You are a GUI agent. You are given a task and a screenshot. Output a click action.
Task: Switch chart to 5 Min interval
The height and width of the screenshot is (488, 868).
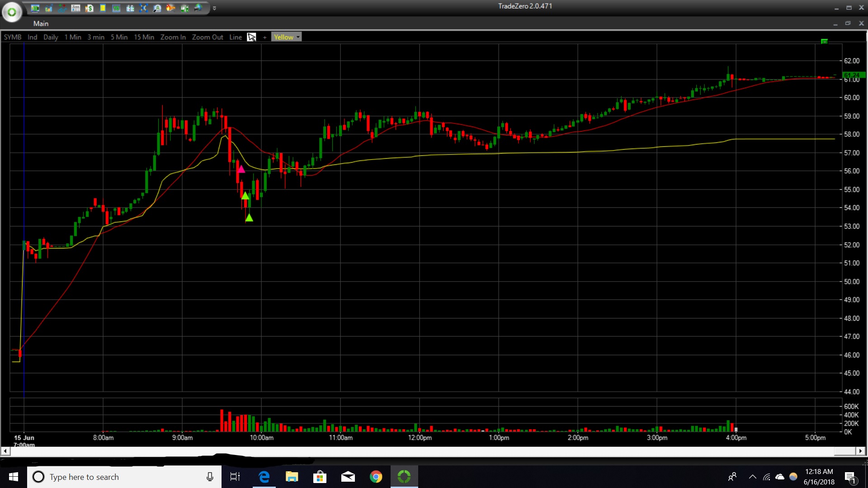pyautogui.click(x=119, y=37)
